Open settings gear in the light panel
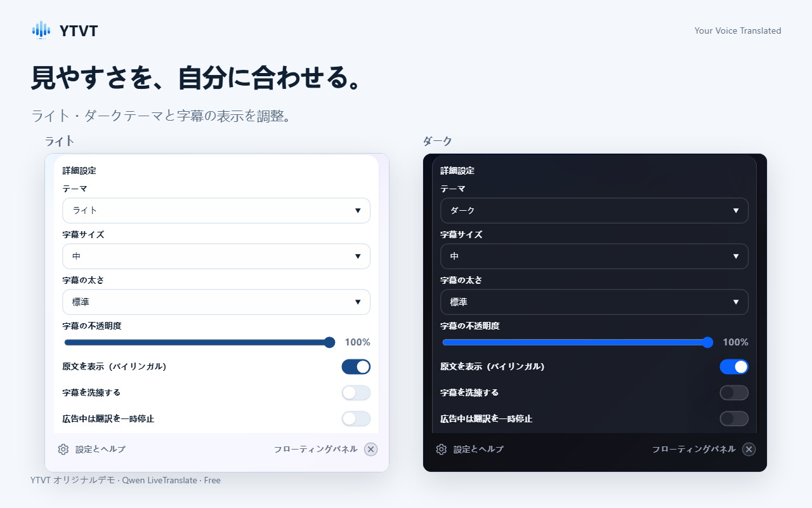Image resolution: width=812 pixels, height=508 pixels. point(63,449)
